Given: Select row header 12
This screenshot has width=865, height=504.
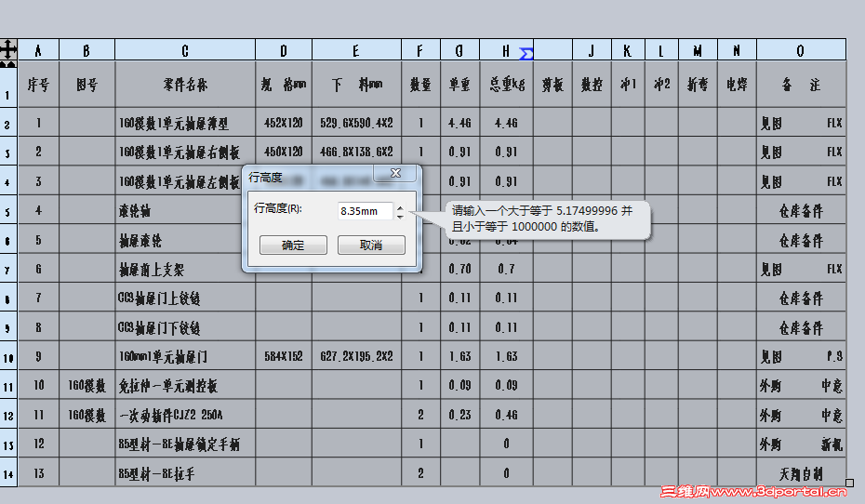Looking at the screenshot, I should pyautogui.click(x=8, y=415).
